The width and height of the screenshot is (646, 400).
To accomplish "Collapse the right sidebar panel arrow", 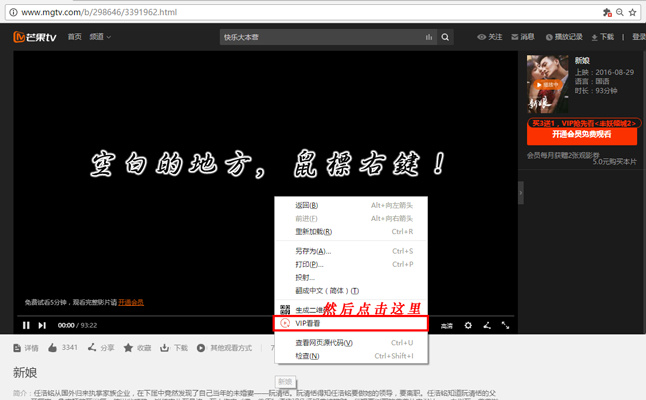I will pos(521,193).
